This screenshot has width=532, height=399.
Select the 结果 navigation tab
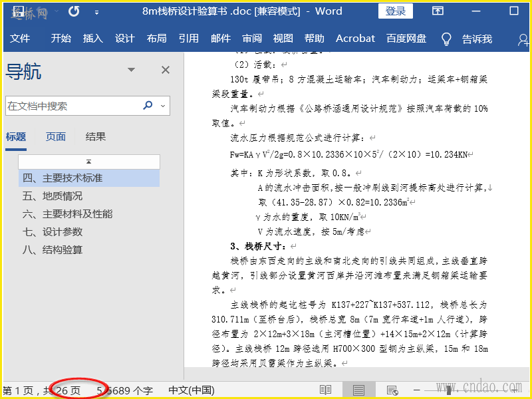(x=96, y=137)
